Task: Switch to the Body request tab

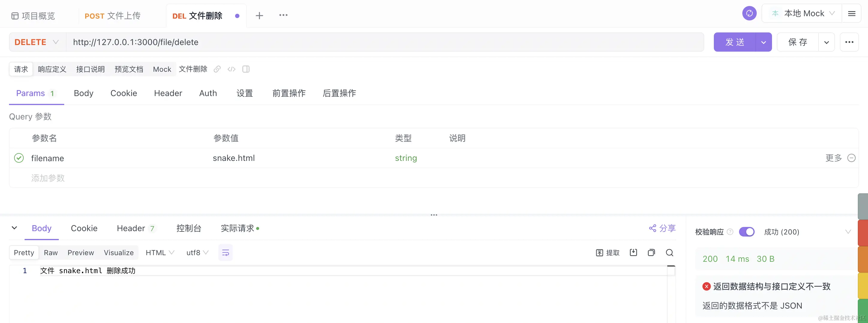Action: tap(84, 93)
